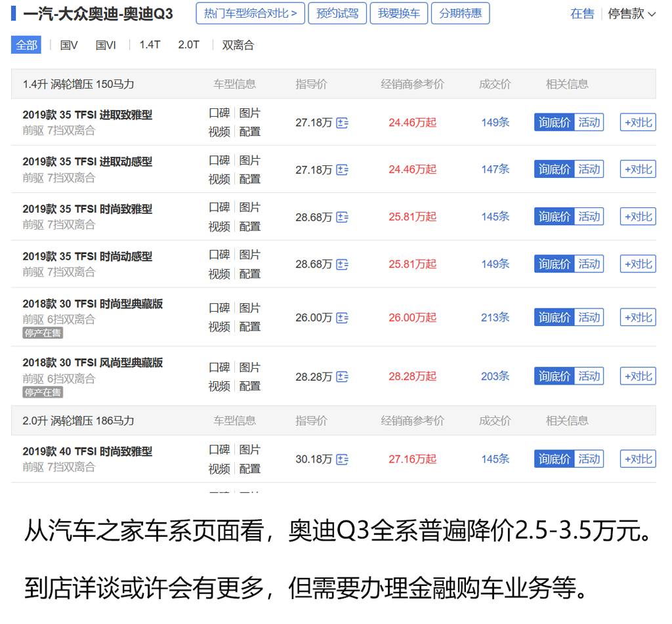672x624 pixels.
Task: Open 213条 deal prices link
Action: (495, 318)
